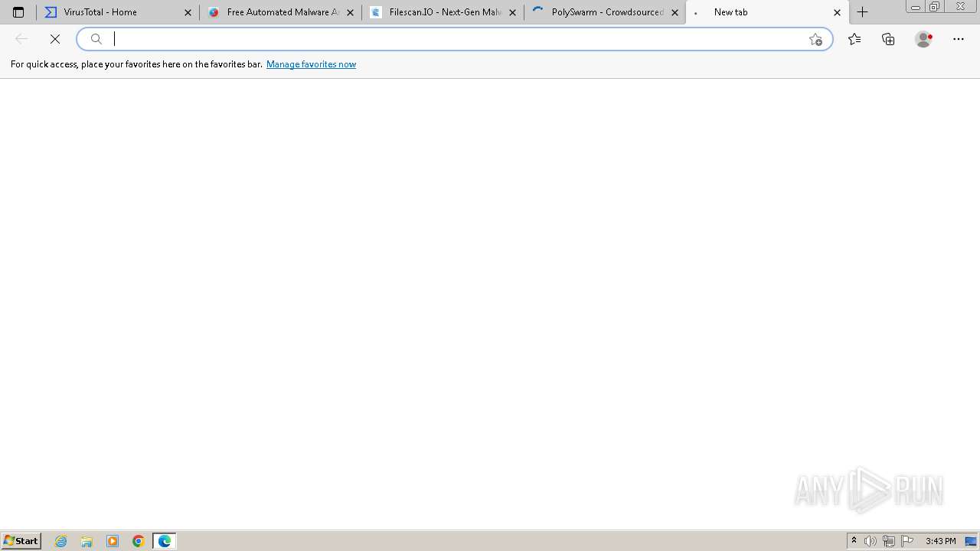This screenshot has width=980, height=551.
Task: Open Settings and more ellipsis menu
Action: [959, 39]
